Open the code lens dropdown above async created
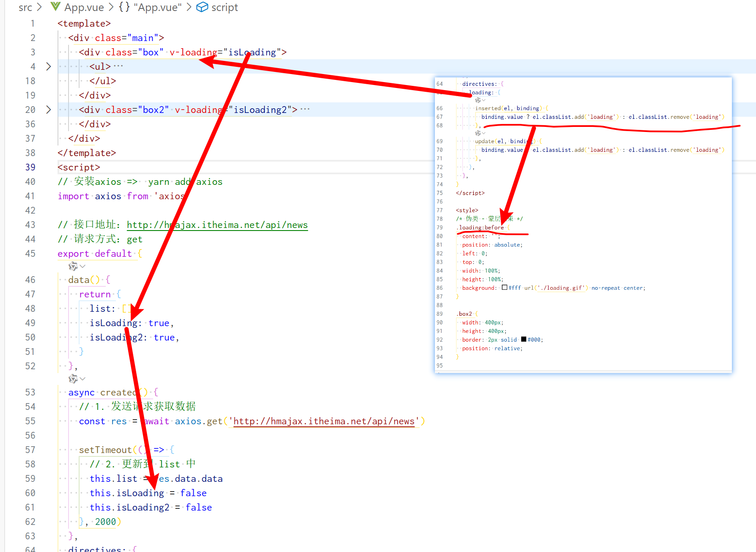The width and height of the screenshot is (756, 552). [82, 379]
